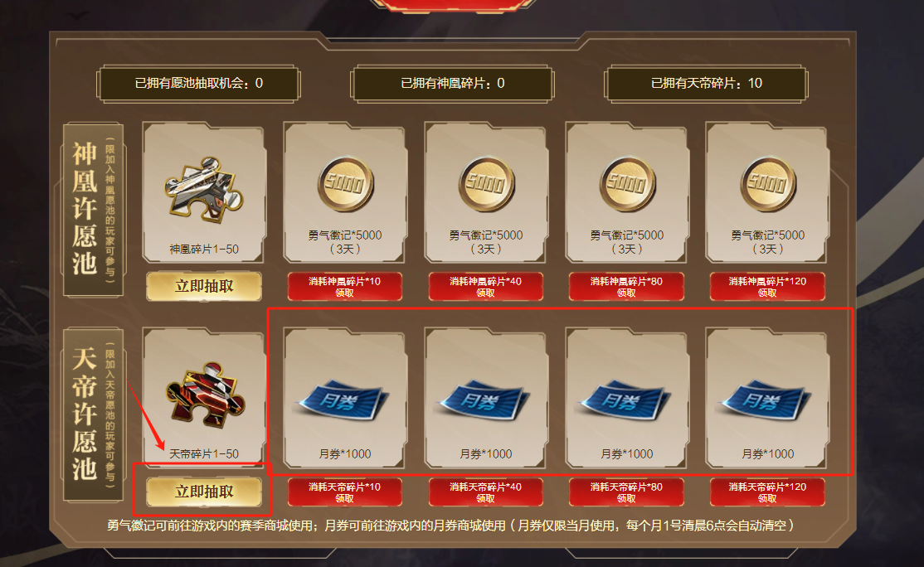Click the 神凰许愿池 vertical label panel
924x567 pixels.
(93, 209)
